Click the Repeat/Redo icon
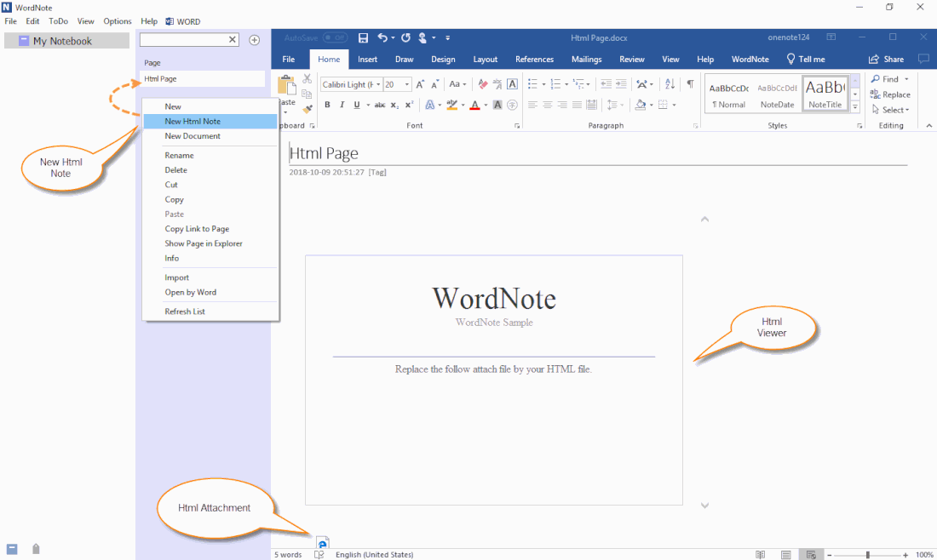Screen dimensions: 937x560 [x=405, y=37]
